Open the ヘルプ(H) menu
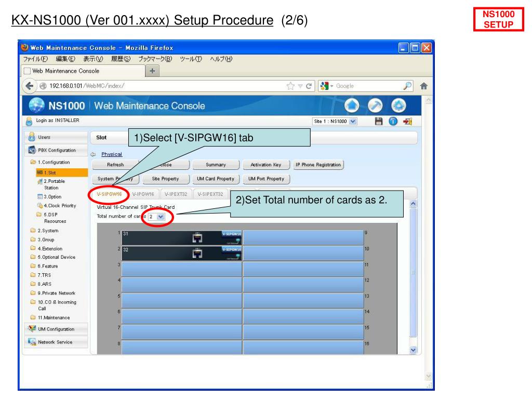This screenshot has width=532, height=399. click(x=221, y=59)
